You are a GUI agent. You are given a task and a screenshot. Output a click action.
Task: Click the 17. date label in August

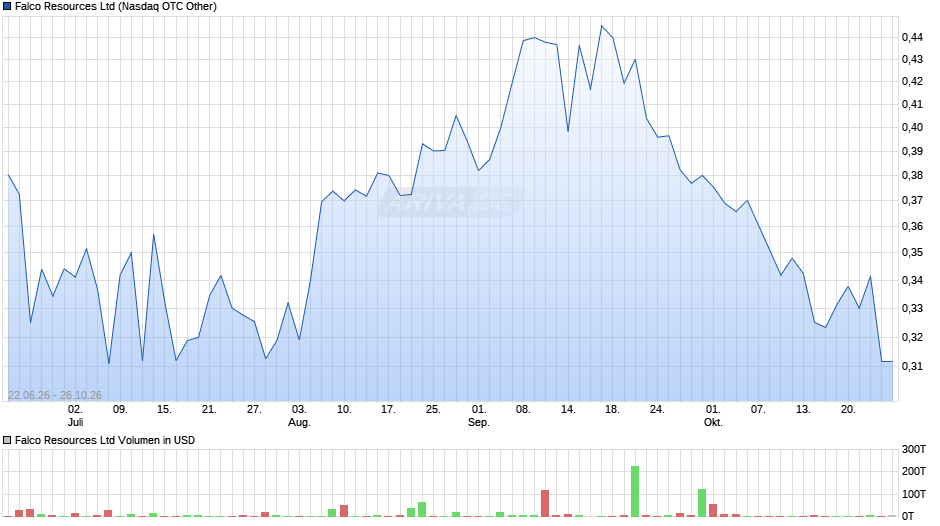coord(388,410)
